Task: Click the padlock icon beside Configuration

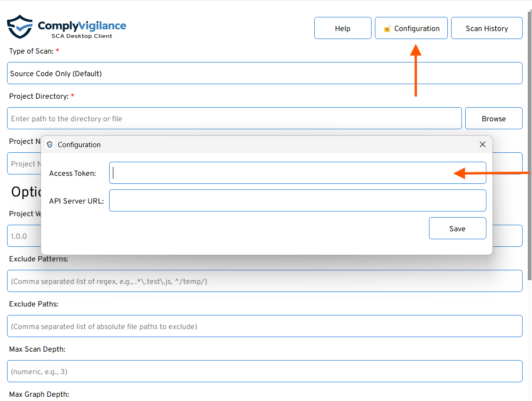Action: [x=387, y=29]
